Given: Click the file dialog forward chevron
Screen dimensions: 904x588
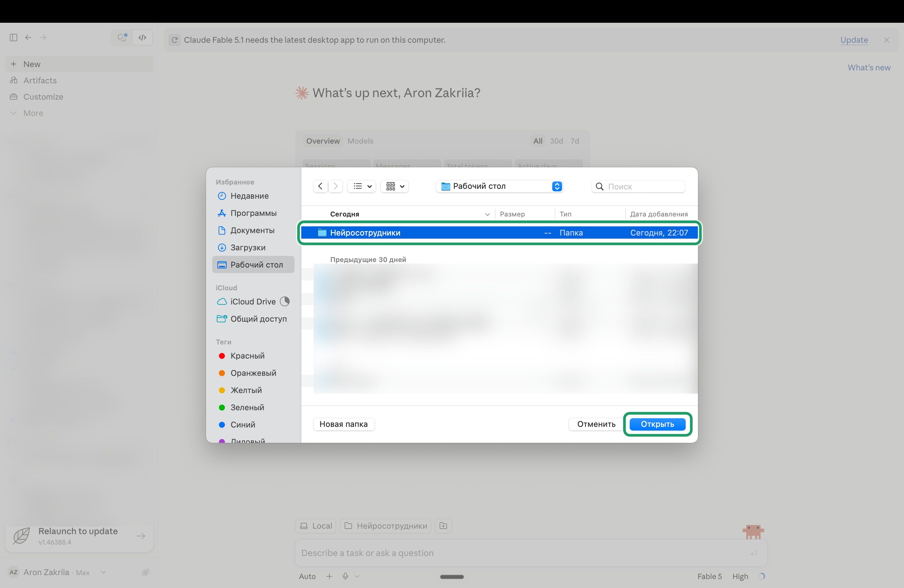Looking at the screenshot, I should point(335,186).
